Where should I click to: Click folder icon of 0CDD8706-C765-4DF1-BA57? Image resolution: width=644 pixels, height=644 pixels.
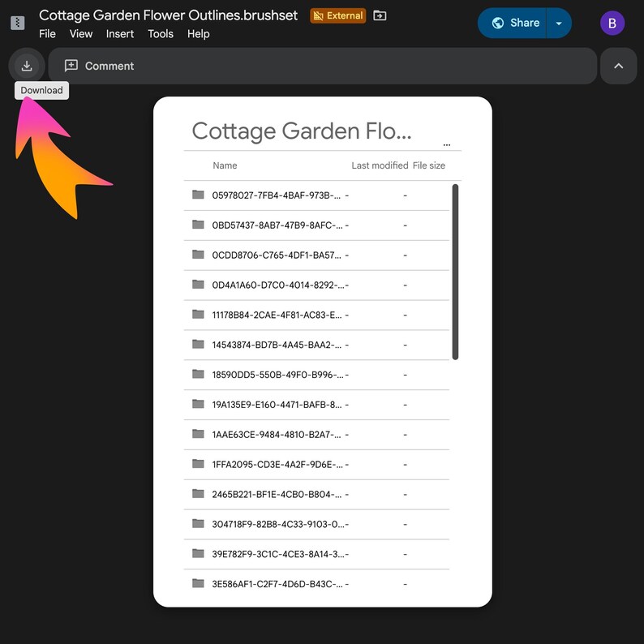click(198, 255)
